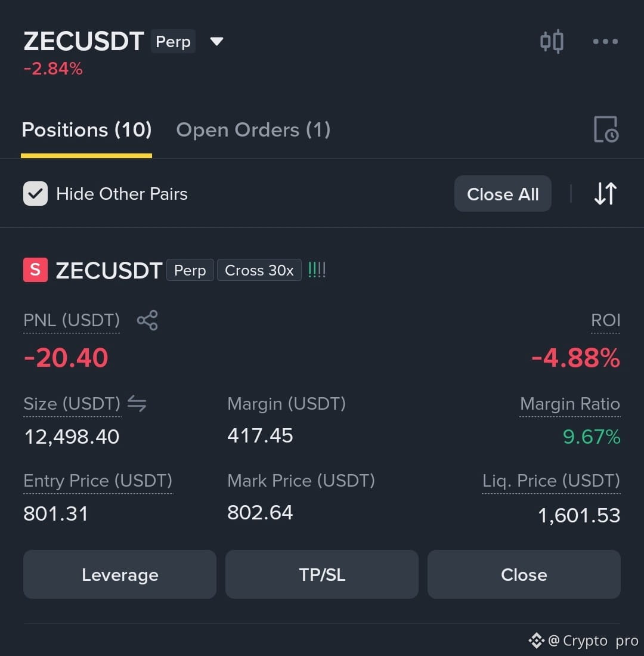Screen dimensions: 644x656
Task: Tap the Perp tag beside ZECUSDT header
Action: click(173, 41)
